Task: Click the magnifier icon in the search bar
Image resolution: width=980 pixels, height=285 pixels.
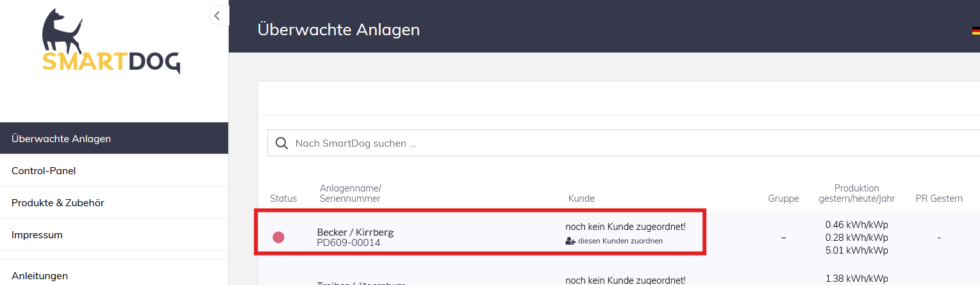Action: click(281, 143)
